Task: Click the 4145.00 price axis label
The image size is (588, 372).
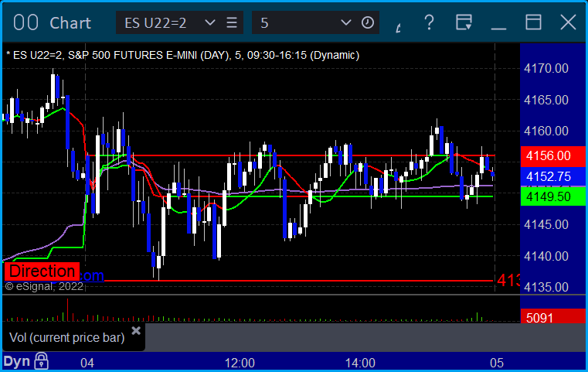Action: [x=546, y=224]
